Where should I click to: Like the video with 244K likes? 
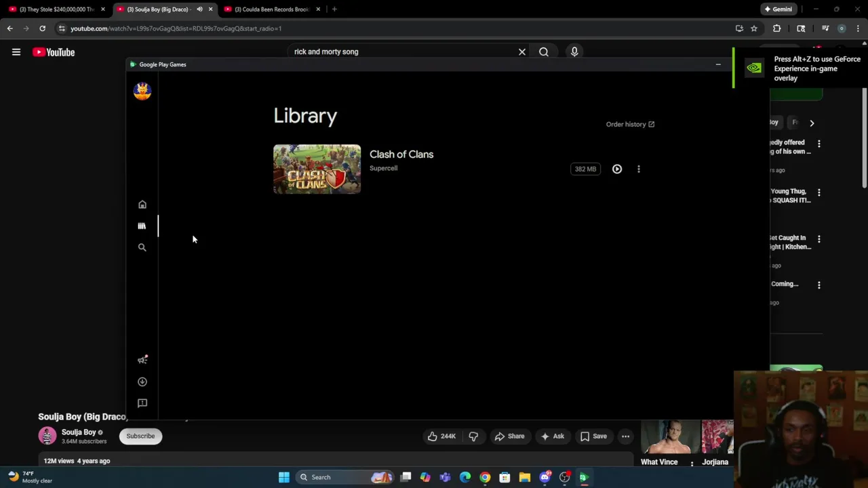(x=441, y=436)
